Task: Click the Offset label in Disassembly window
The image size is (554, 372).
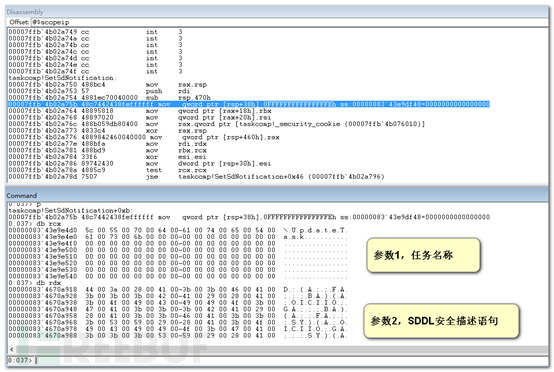Action: click(x=19, y=22)
